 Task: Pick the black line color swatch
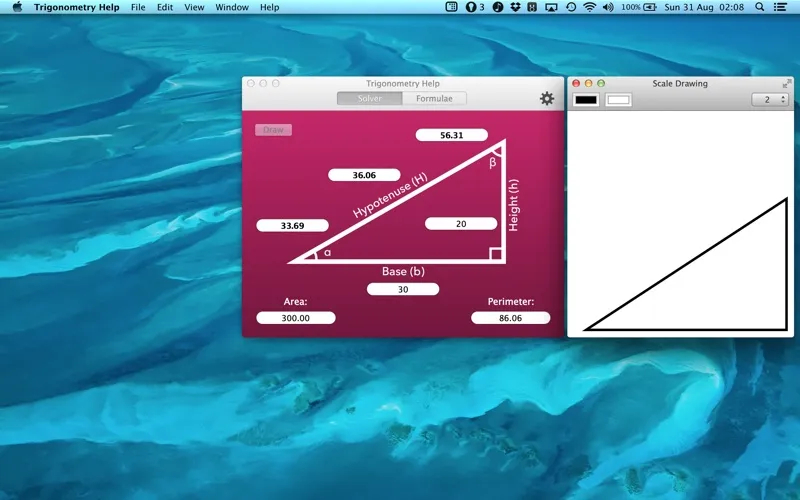586,100
